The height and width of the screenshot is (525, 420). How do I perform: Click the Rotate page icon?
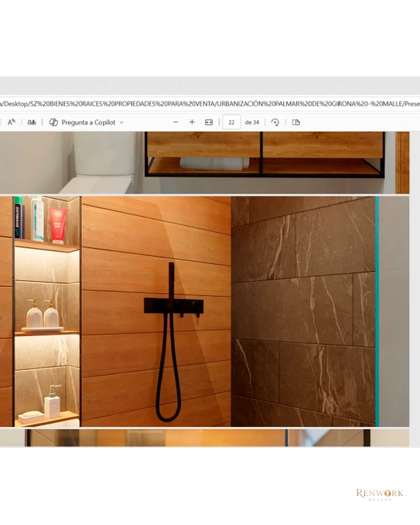pos(275,122)
